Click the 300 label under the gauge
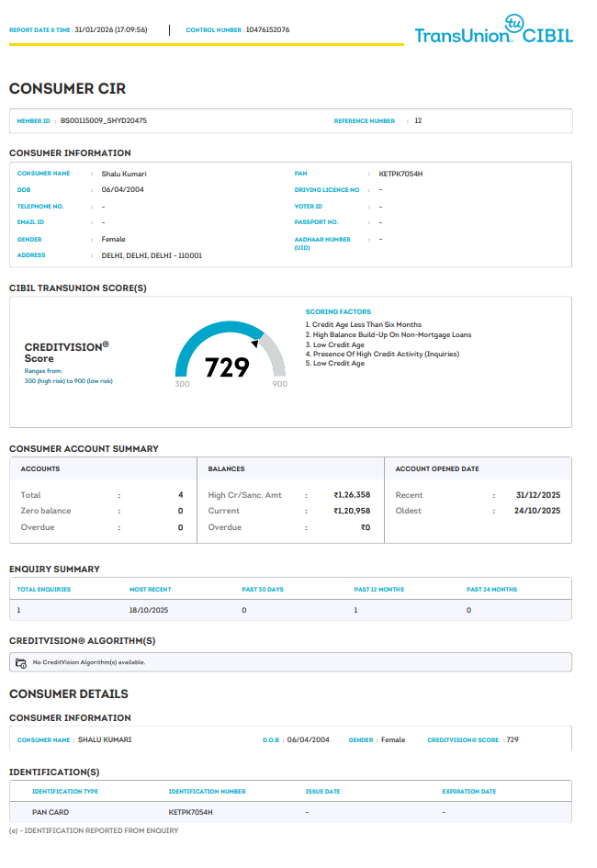Viewport: 597px width, 868px height. pyautogui.click(x=182, y=384)
